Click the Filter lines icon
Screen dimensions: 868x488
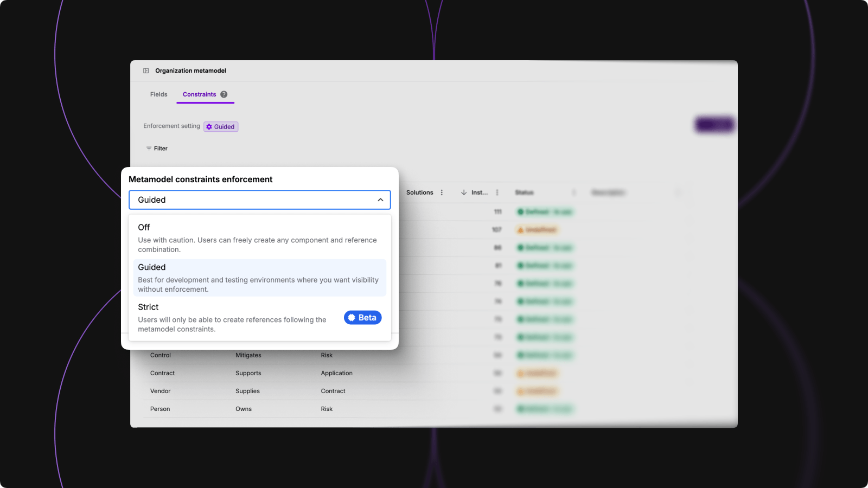[149, 149]
